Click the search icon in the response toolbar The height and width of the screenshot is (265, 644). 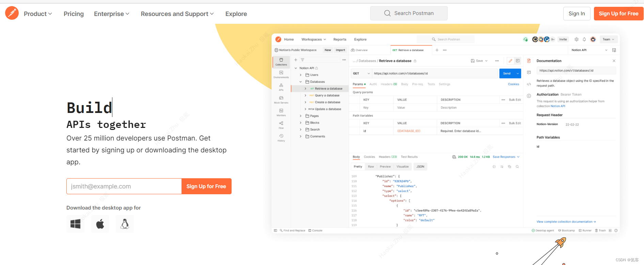click(x=517, y=167)
